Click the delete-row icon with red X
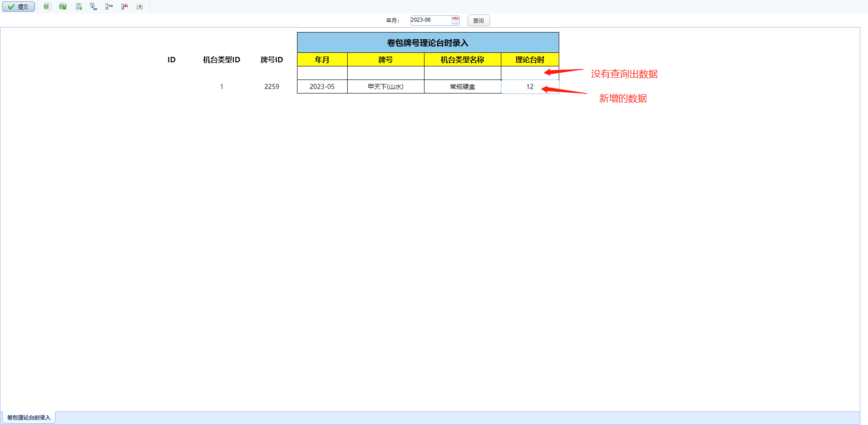868x425 pixels. [x=125, y=6]
